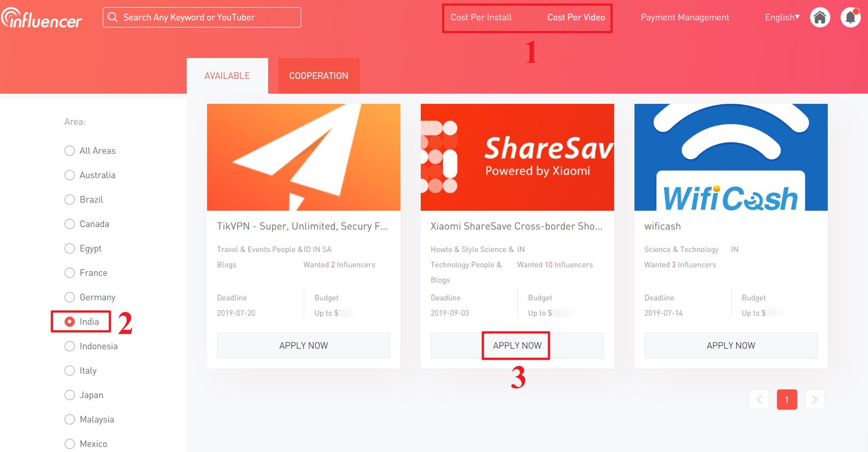Click Science & Technology category on wificash
868x452 pixels.
[681, 249]
